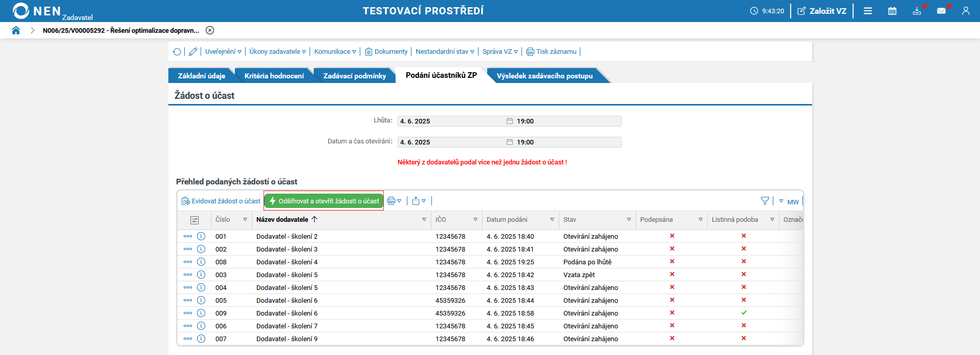Expand the Správa VZ menu

(500, 52)
